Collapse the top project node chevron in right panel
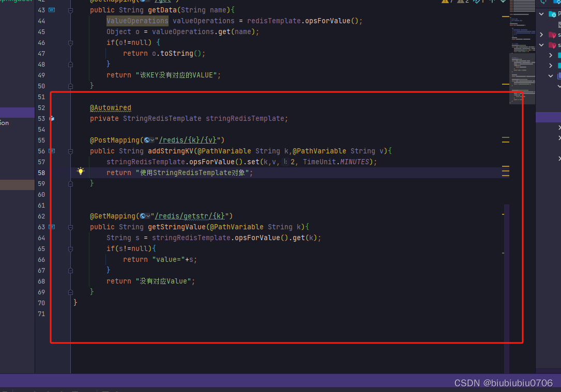Viewport: 561px width, 392px height. coord(542,14)
